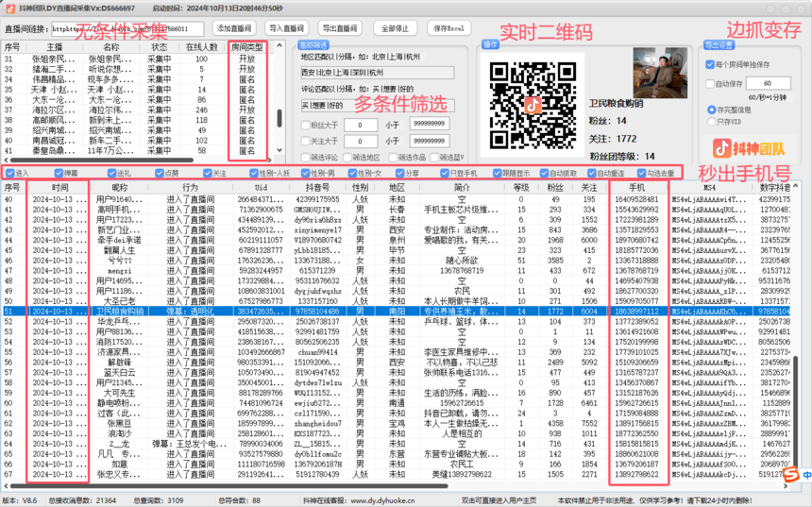812x507 pixels.
Task: Click the 全部停止 button
Action: point(395,28)
